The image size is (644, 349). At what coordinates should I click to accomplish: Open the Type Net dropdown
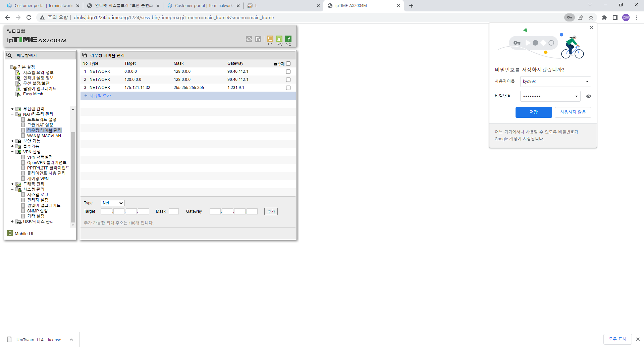[x=113, y=203]
